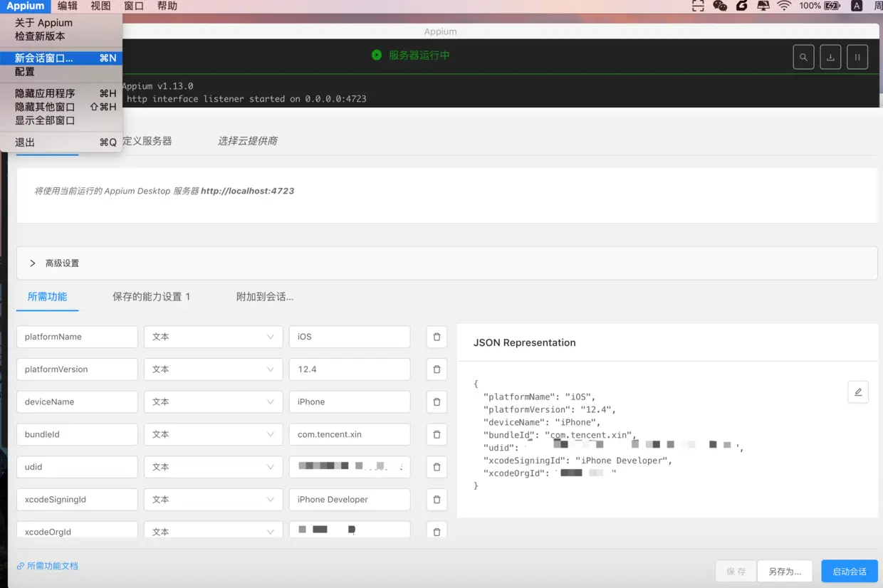The width and height of the screenshot is (883, 588).
Task: Choose 退出 to quit Appium
Action: point(61,142)
